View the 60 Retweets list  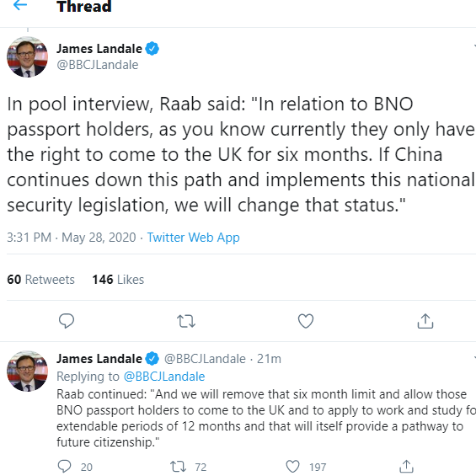click(40, 280)
